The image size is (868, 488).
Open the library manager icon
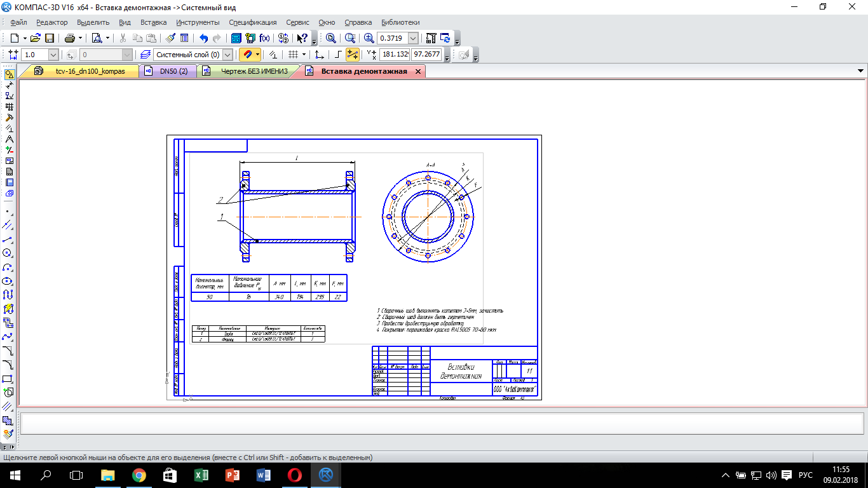click(x=236, y=38)
